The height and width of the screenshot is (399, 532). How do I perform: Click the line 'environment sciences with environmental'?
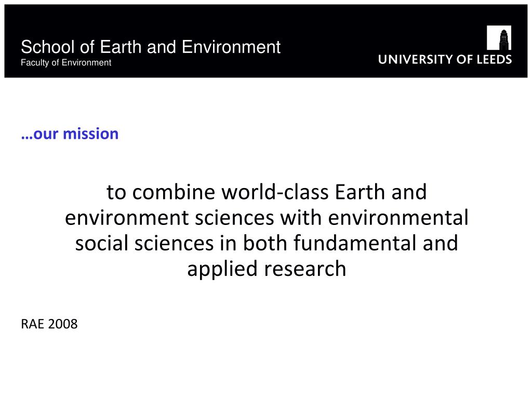pyautogui.click(x=267, y=218)
